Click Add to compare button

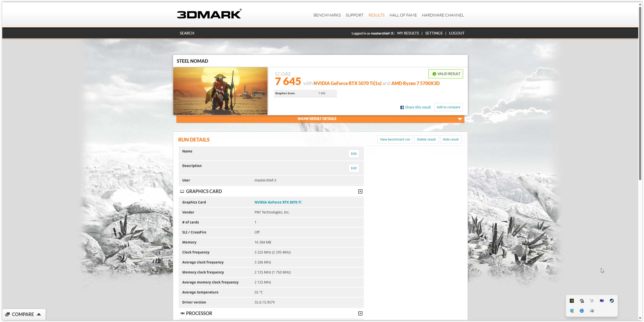coord(448,107)
